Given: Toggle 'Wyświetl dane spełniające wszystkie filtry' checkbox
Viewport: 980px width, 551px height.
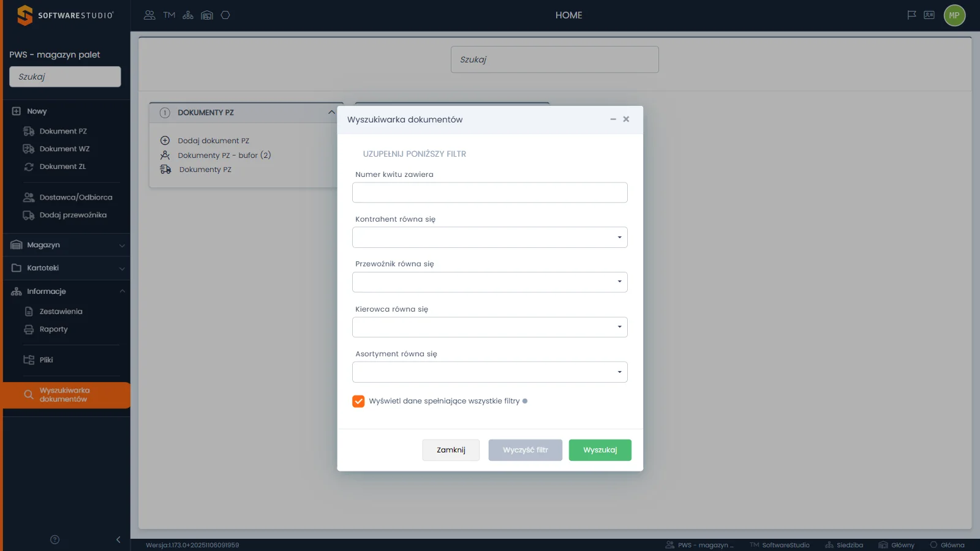Looking at the screenshot, I should tap(358, 401).
